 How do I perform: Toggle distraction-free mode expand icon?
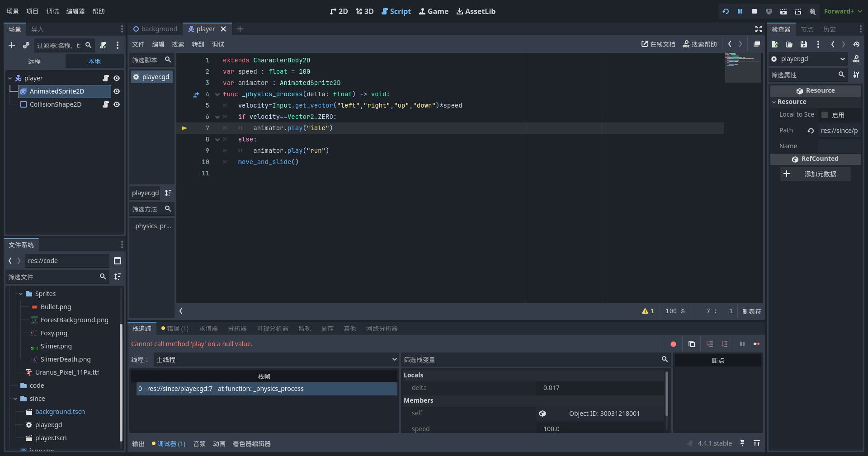pyautogui.click(x=759, y=29)
